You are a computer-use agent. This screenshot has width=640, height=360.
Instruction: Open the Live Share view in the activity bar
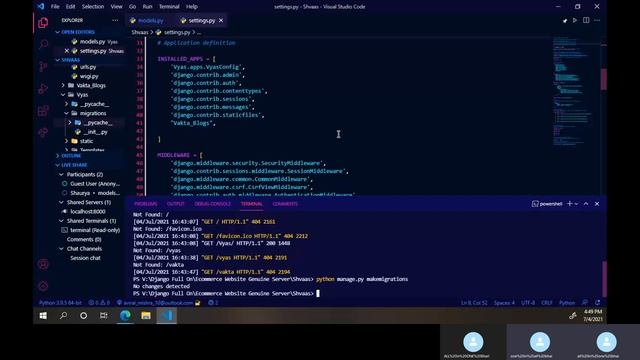[43, 132]
